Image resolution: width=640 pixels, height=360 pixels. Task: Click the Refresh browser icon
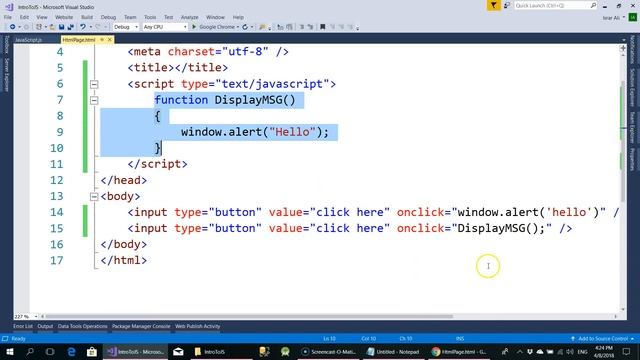pos(245,27)
